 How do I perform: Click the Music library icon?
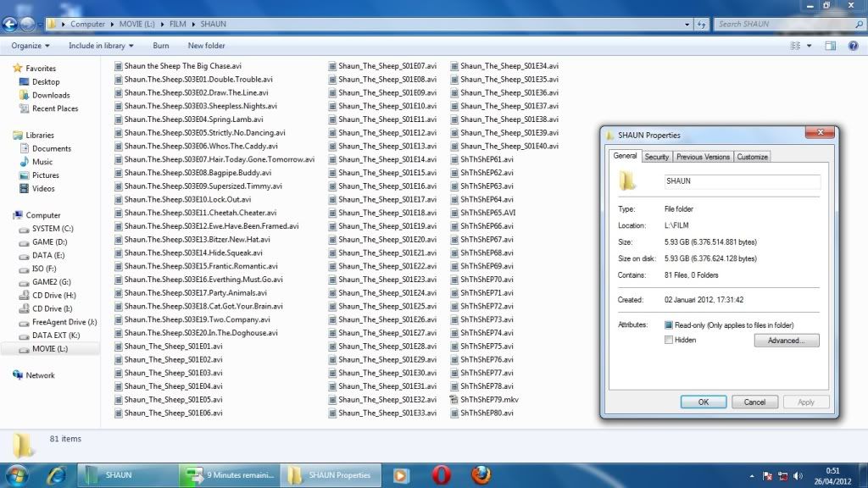pos(25,162)
